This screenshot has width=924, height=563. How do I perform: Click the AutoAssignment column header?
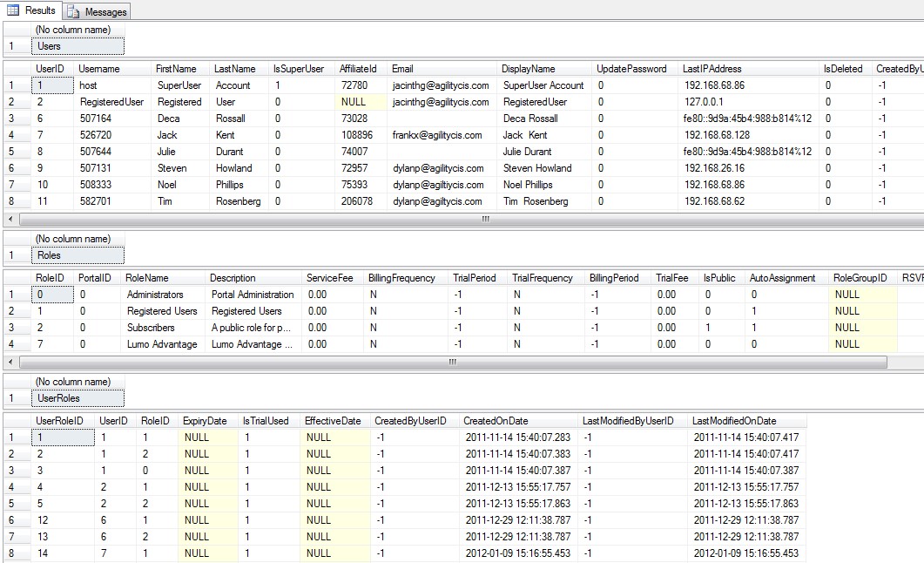pyautogui.click(x=786, y=278)
